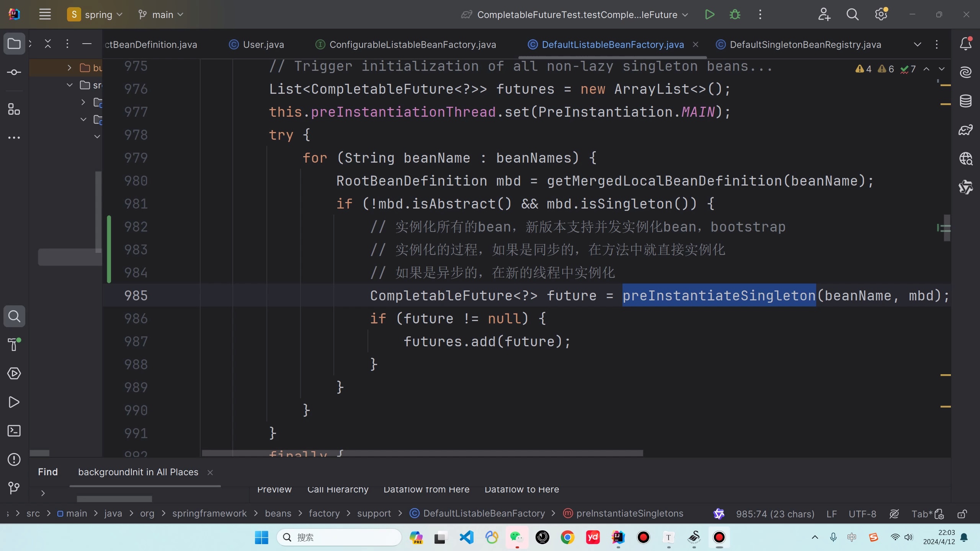Open the Build hammer tool window
980x551 pixels.
coord(14,344)
